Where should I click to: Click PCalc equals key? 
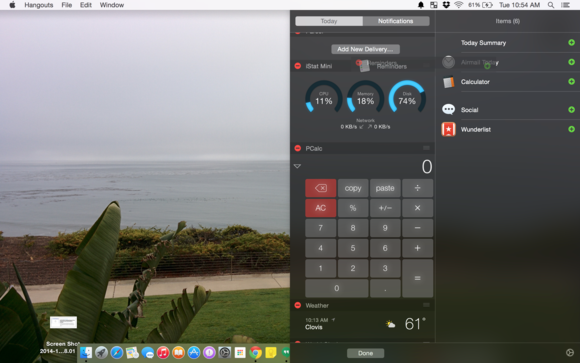pos(417,278)
